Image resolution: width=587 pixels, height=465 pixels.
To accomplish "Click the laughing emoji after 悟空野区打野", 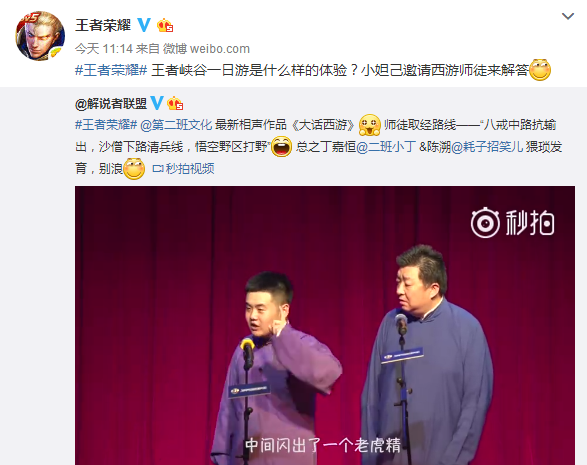I will point(281,146).
